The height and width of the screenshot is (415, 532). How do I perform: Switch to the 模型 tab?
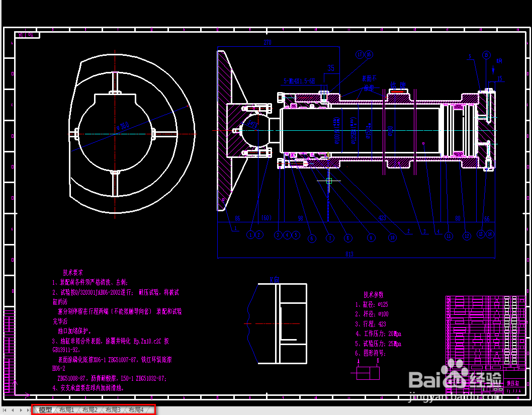(x=45, y=410)
